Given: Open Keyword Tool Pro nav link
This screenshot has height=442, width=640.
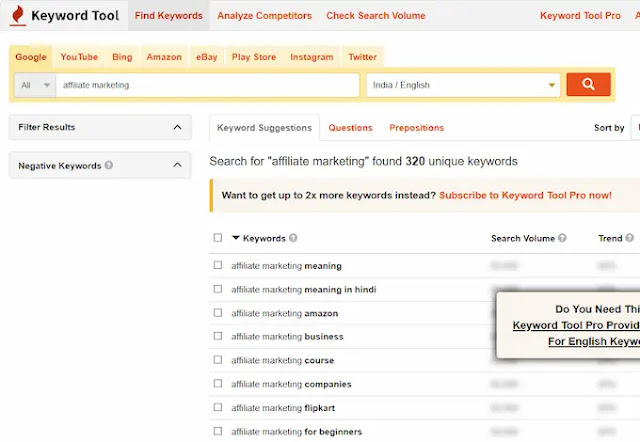Looking at the screenshot, I should pyautogui.click(x=580, y=16).
